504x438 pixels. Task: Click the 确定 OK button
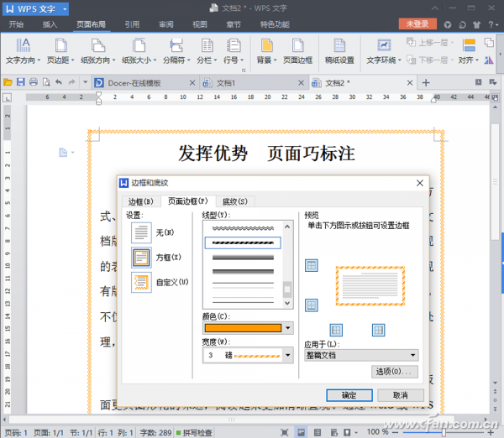point(349,395)
